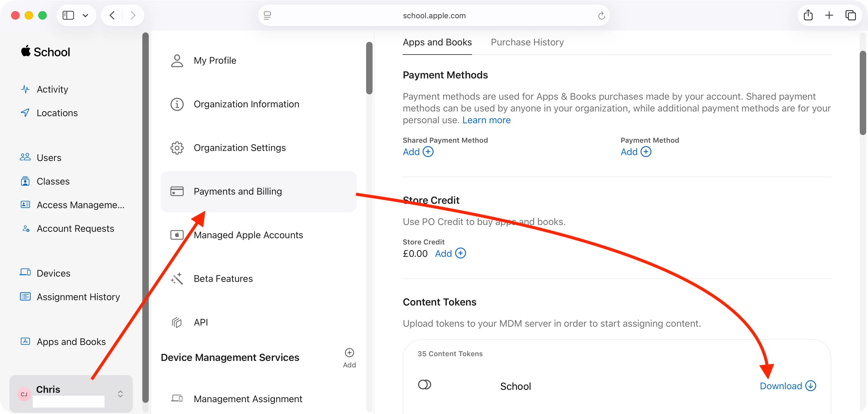The image size is (868, 414).
Task: Open sidebar options dropdown chevron in toolbar
Action: coord(85,16)
